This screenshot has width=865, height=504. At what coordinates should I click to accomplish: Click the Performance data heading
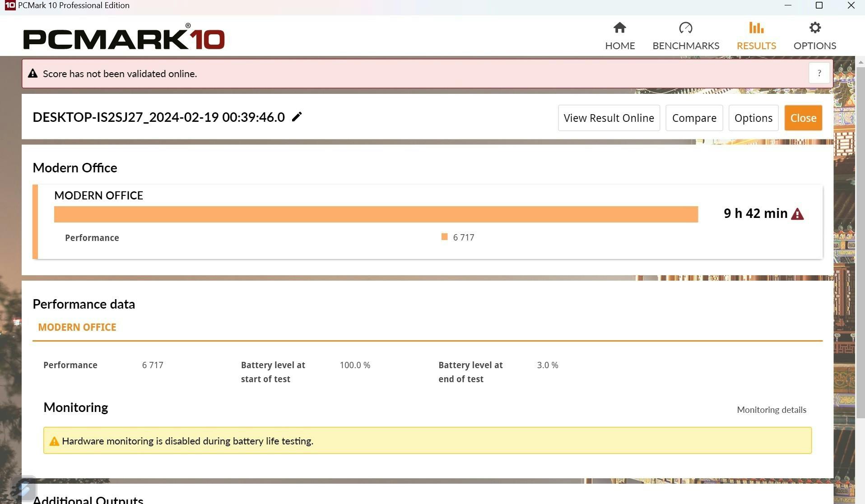[x=84, y=304]
